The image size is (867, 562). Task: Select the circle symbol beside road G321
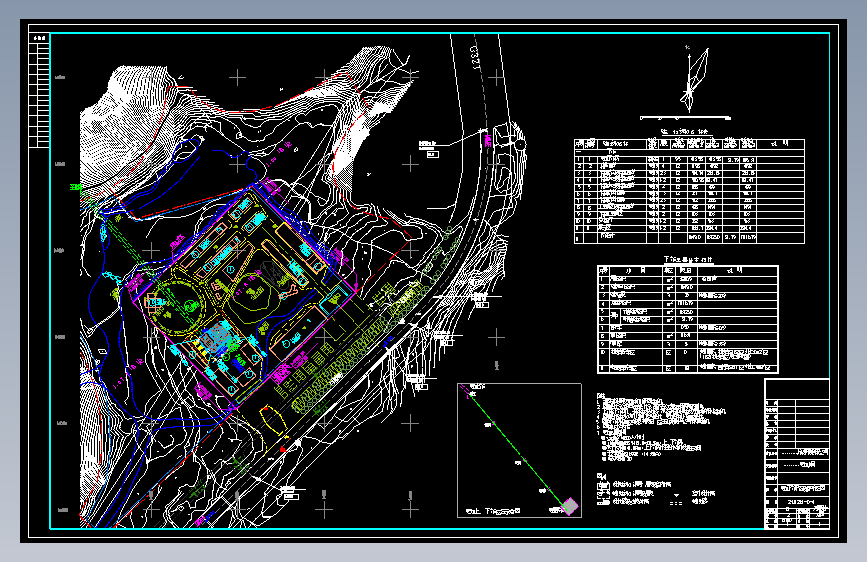[x=520, y=144]
